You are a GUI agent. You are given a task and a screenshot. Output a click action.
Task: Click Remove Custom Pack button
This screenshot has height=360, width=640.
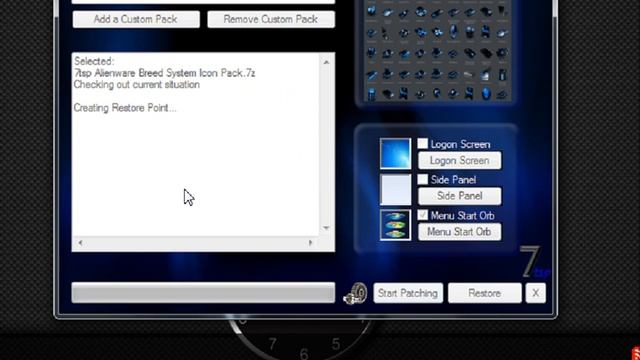click(x=271, y=19)
